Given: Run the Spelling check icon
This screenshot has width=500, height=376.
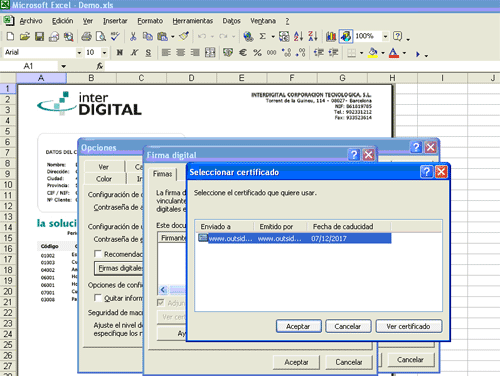Looking at the screenshot, I should (115, 36).
